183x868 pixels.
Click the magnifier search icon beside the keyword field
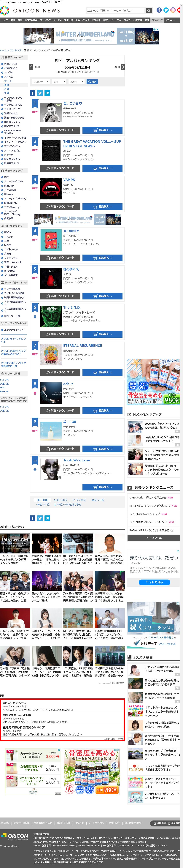tap(149, 10)
